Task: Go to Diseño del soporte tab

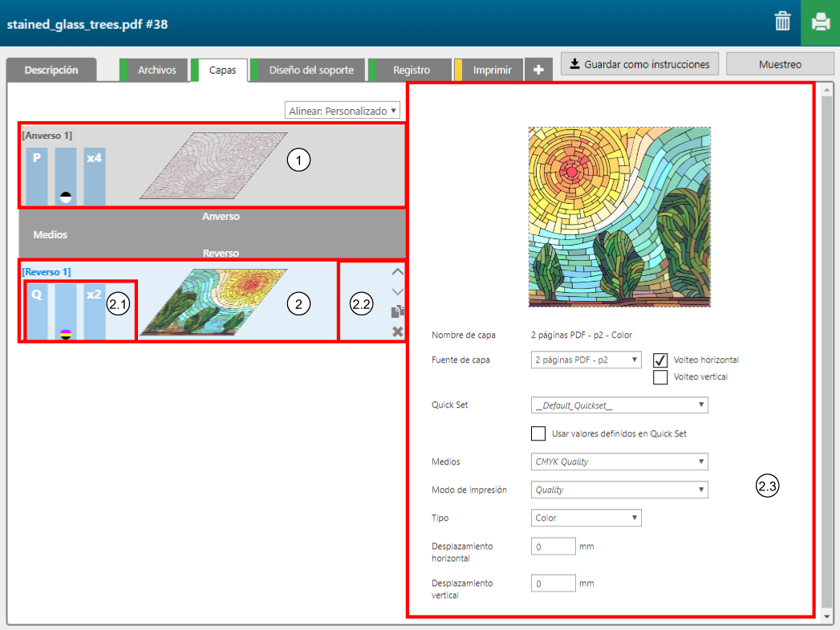Action: coord(307,70)
